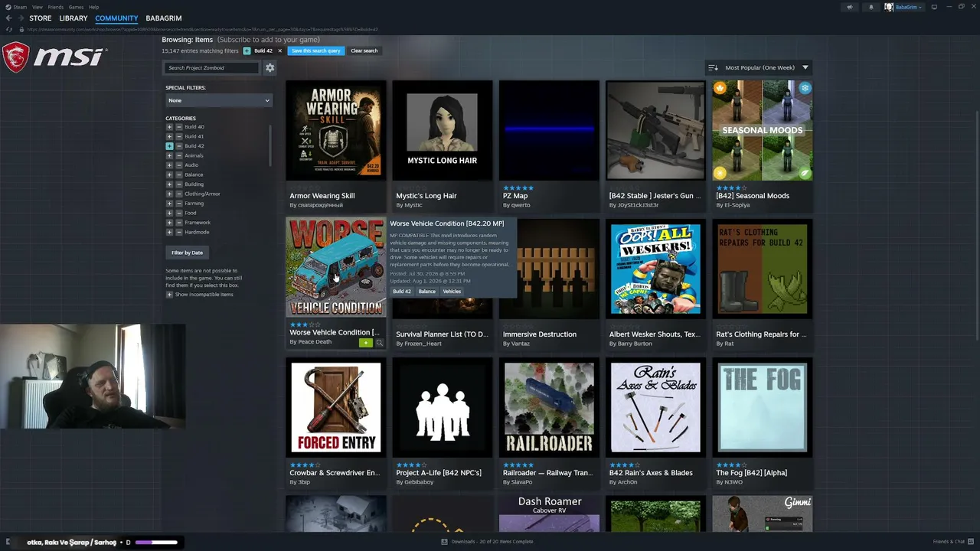Subscribe to Worse Vehicle Condition with green plus
Image resolution: width=980 pixels, height=551 pixels.
366,343
